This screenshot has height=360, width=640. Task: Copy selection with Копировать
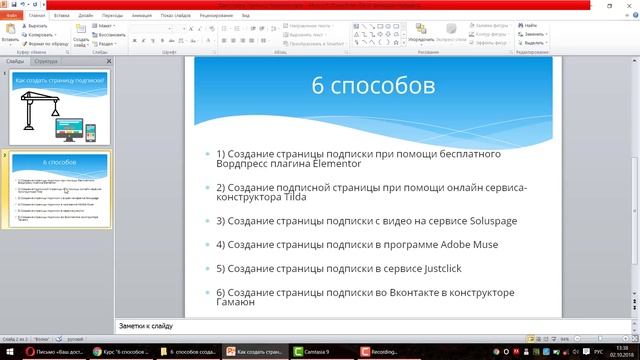pos(39,35)
